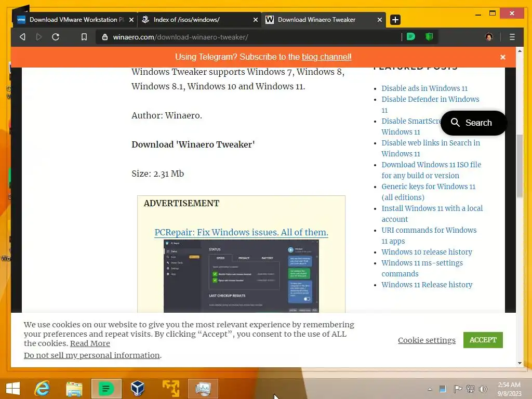Open Windows 10 release history link
Viewport: 532px width, 399px height.
427,252
